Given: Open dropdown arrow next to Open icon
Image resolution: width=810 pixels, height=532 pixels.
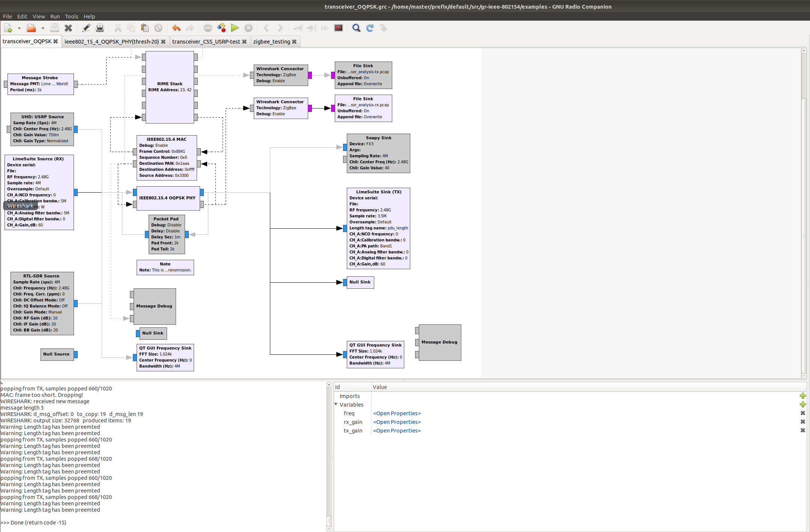Looking at the screenshot, I should [43, 28].
